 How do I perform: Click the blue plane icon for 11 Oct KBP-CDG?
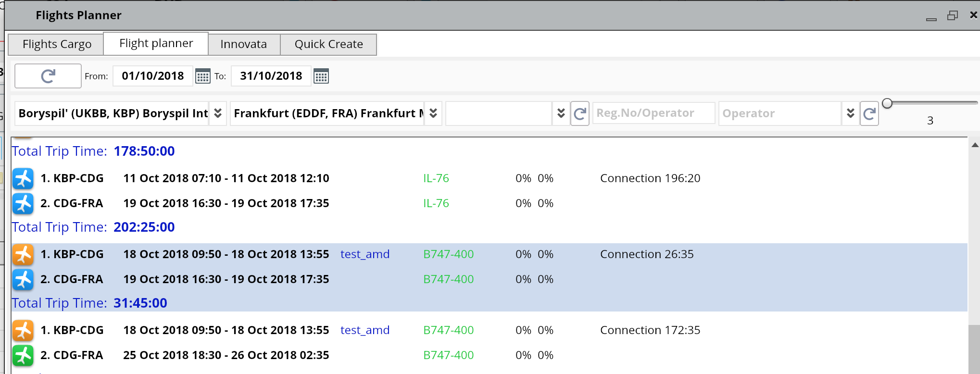click(23, 178)
